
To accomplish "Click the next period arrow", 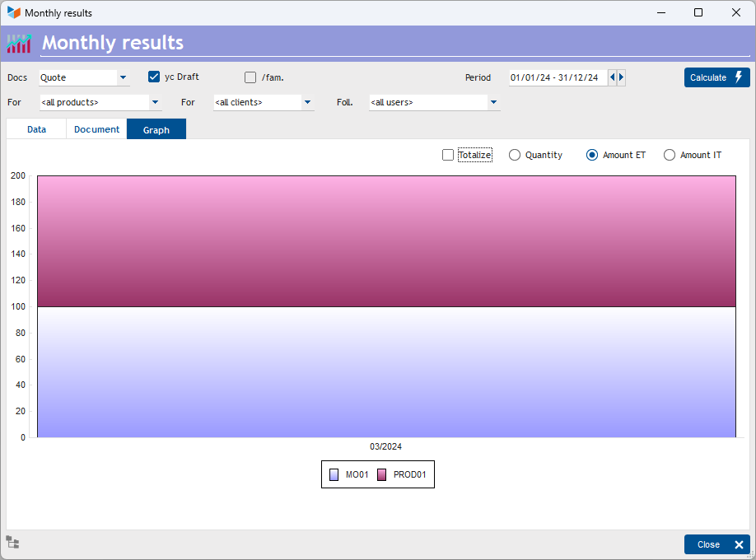I will pos(621,77).
